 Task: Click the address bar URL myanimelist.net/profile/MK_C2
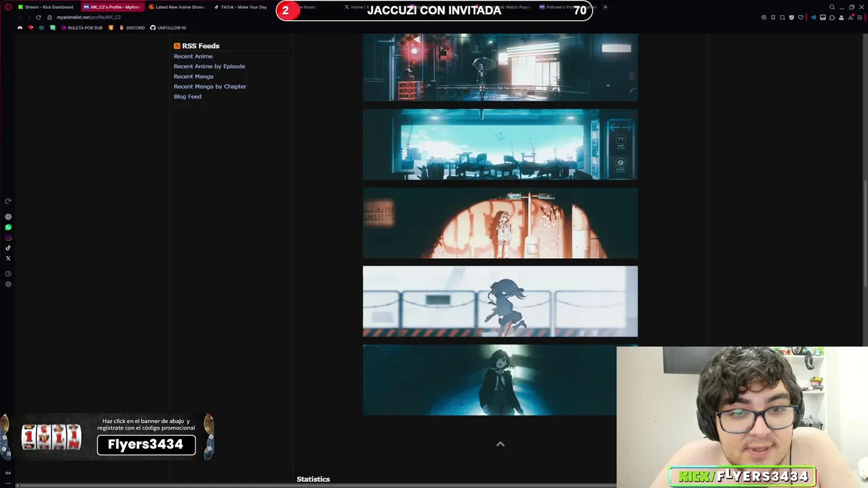(89, 17)
